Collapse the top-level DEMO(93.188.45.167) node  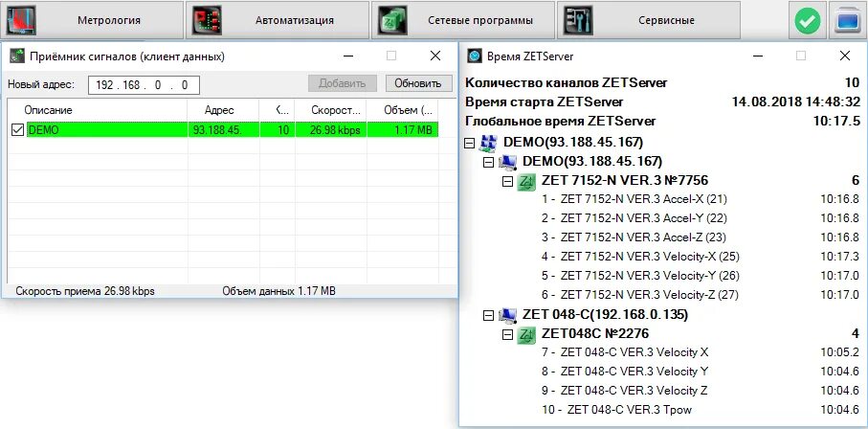click(x=470, y=143)
